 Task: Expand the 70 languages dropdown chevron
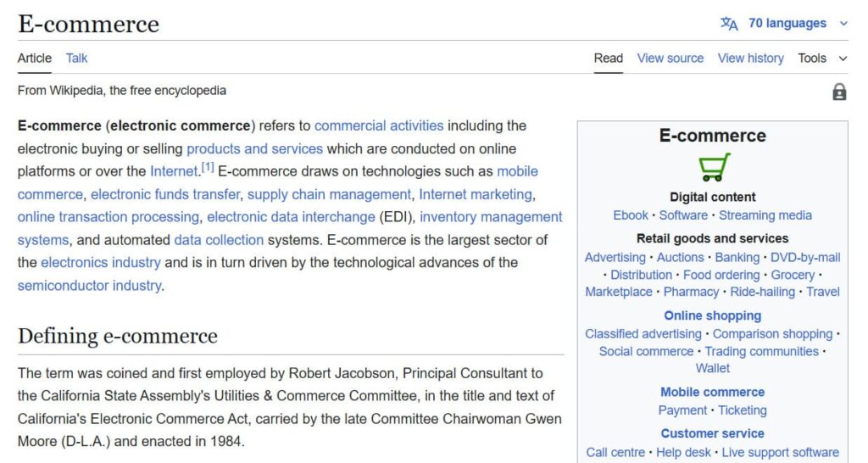tap(843, 24)
